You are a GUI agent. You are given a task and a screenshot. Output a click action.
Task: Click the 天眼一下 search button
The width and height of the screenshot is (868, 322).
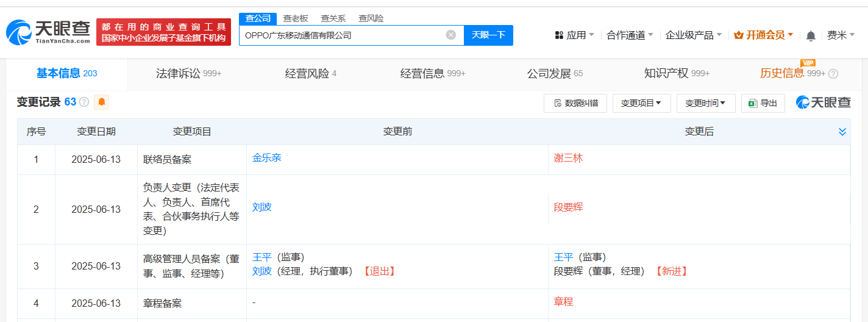pos(488,35)
